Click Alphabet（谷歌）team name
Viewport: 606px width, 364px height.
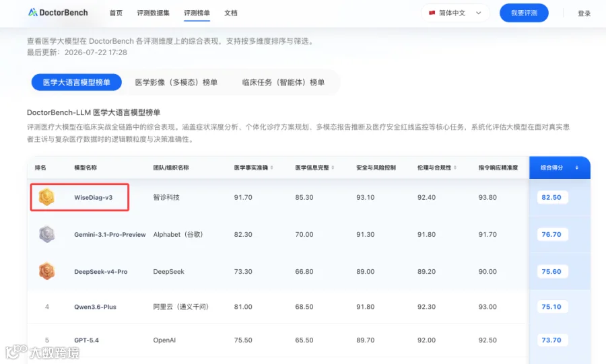[x=178, y=234]
